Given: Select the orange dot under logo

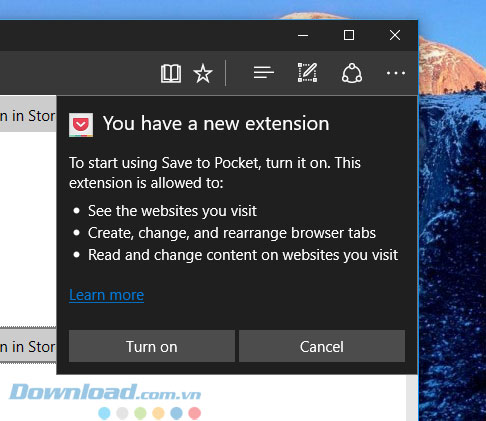Looking at the screenshot, I should coord(158,413).
